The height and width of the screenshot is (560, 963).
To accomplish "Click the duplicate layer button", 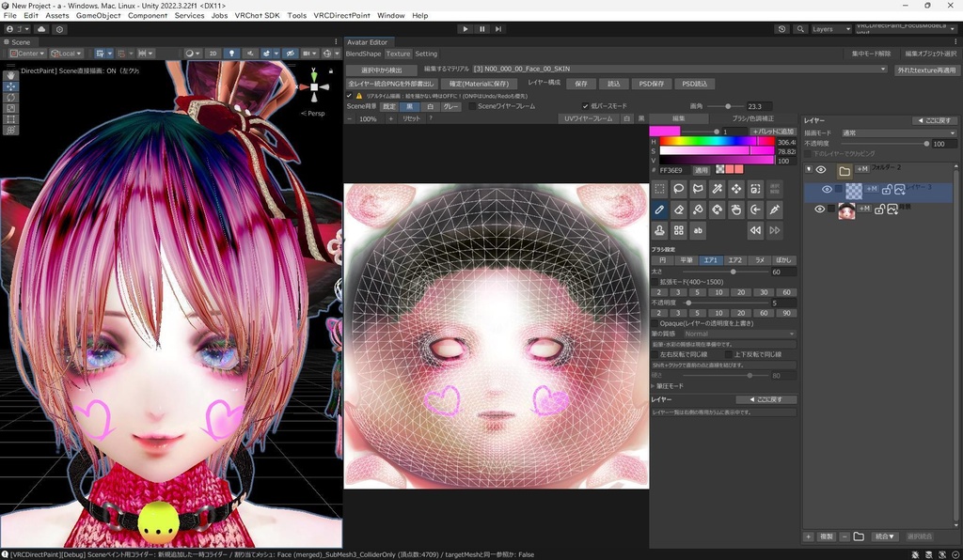I will tap(827, 537).
